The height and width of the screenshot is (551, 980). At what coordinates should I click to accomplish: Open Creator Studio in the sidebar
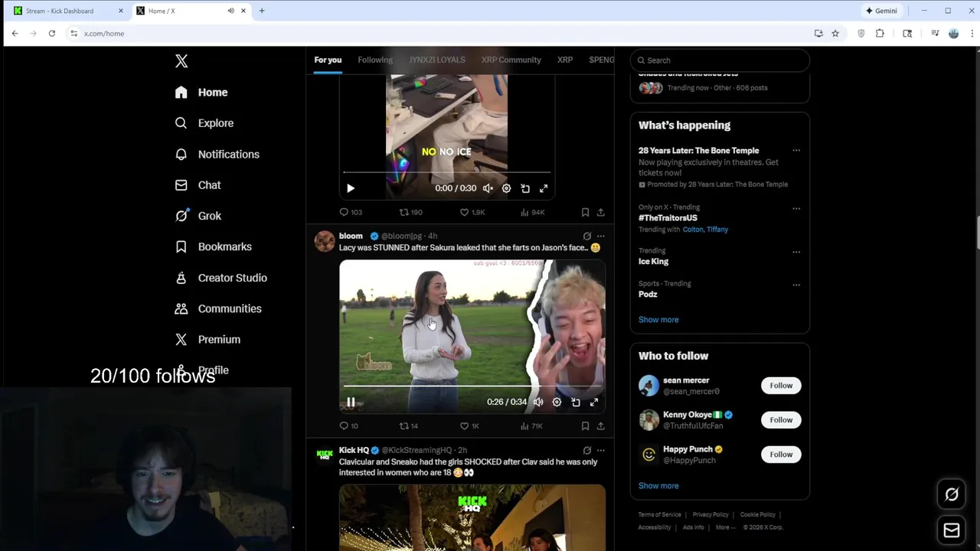(x=220, y=278)
